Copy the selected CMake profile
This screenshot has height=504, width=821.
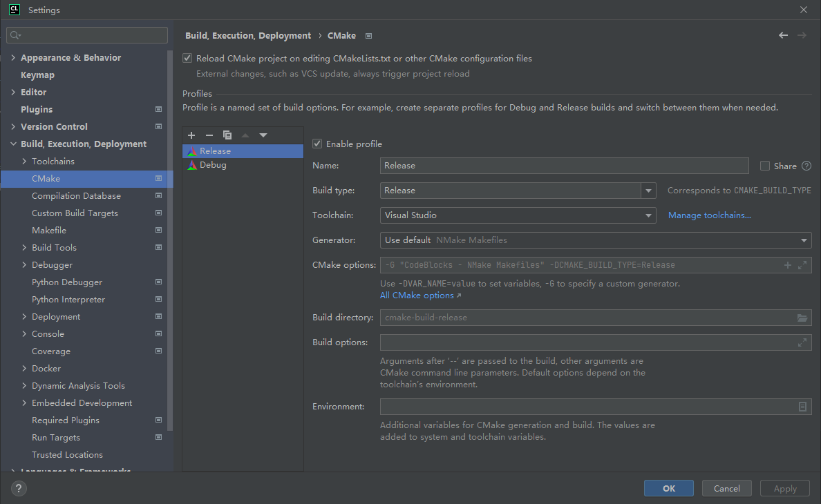click(227, 135)
